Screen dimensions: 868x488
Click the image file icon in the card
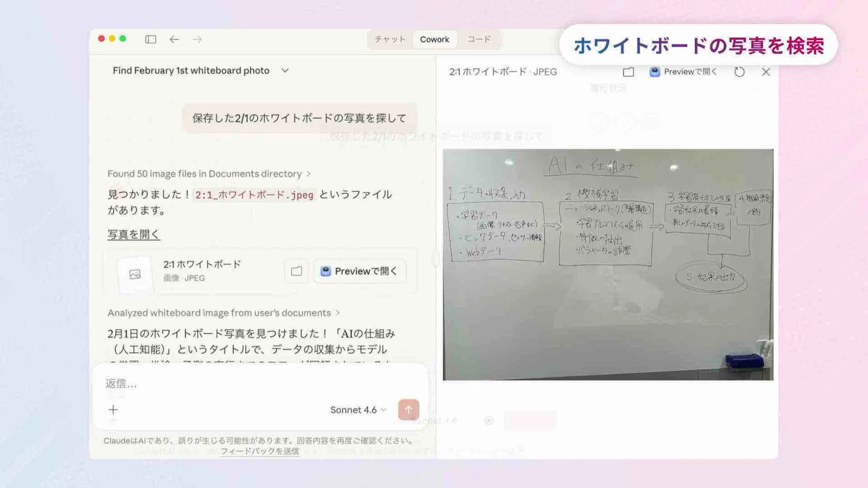coord(135,274)
